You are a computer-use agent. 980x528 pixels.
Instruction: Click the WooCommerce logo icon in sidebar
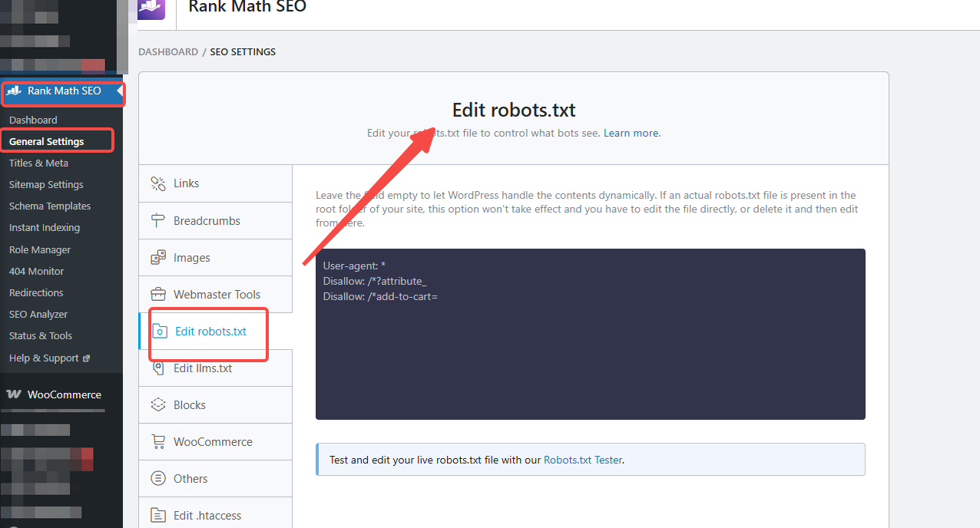click(x=14, y=394)
